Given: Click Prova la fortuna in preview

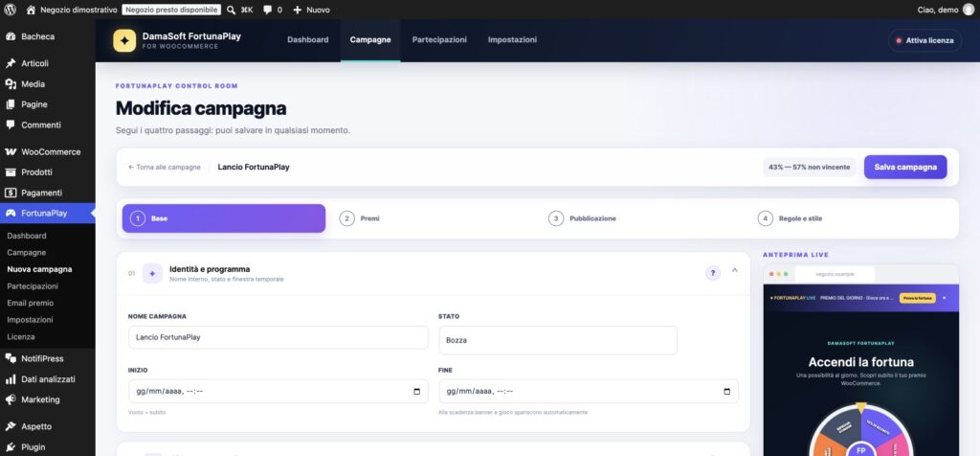Looking at the screenshot, I should 918,298.
